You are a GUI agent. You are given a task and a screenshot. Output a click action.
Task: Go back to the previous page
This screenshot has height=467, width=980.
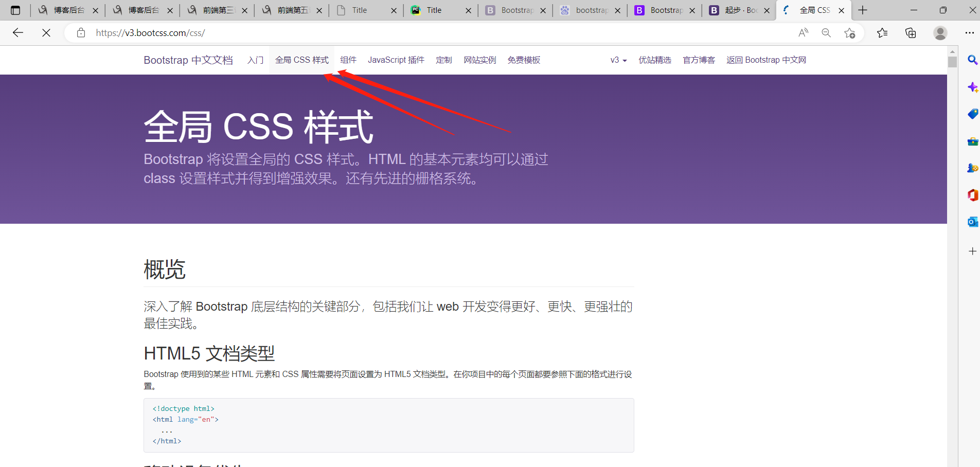(x=18, y=33)
